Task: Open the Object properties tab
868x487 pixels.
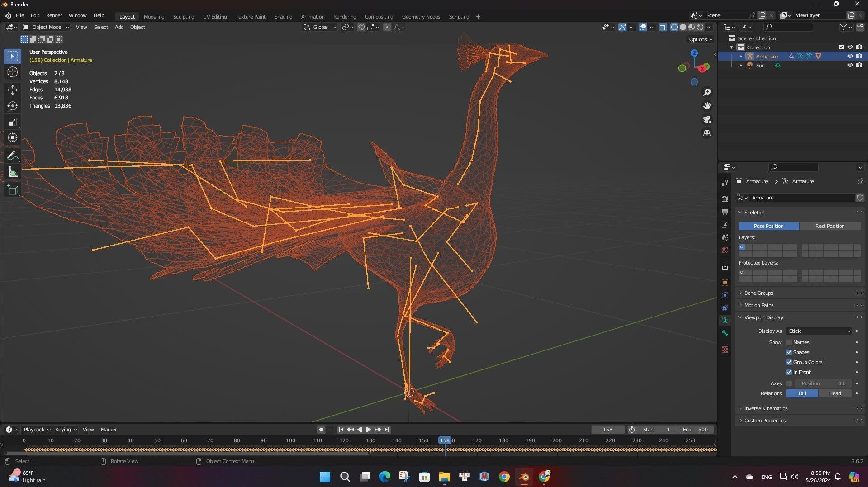Action: coord(725,283)
